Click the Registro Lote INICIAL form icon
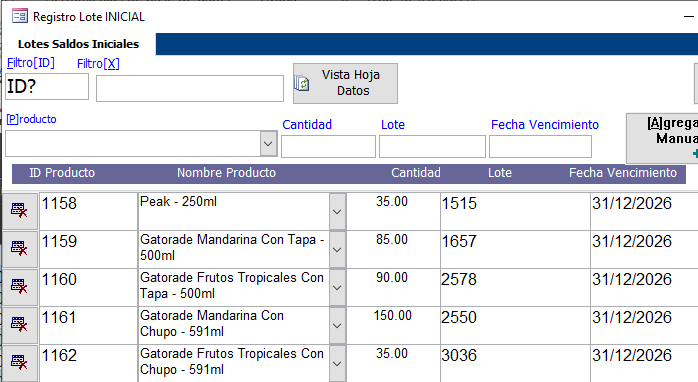This screenshot has height=382, width=698. click(20, 16)
